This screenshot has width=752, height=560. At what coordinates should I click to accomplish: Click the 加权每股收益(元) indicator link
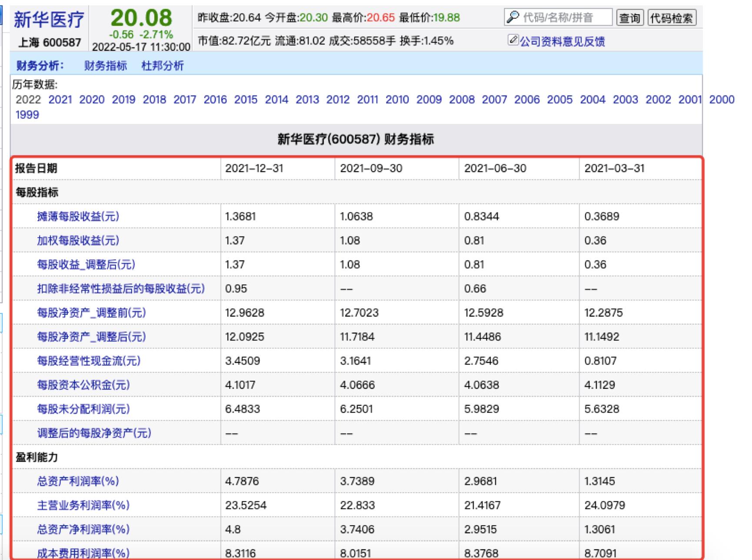[x=77, y=240]
